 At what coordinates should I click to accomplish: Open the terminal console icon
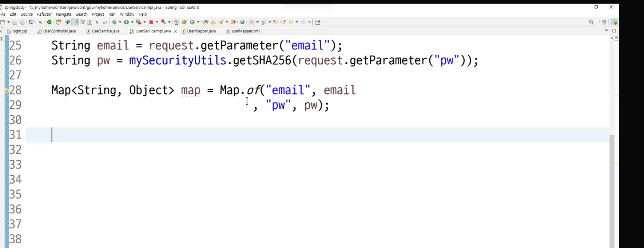31,22
